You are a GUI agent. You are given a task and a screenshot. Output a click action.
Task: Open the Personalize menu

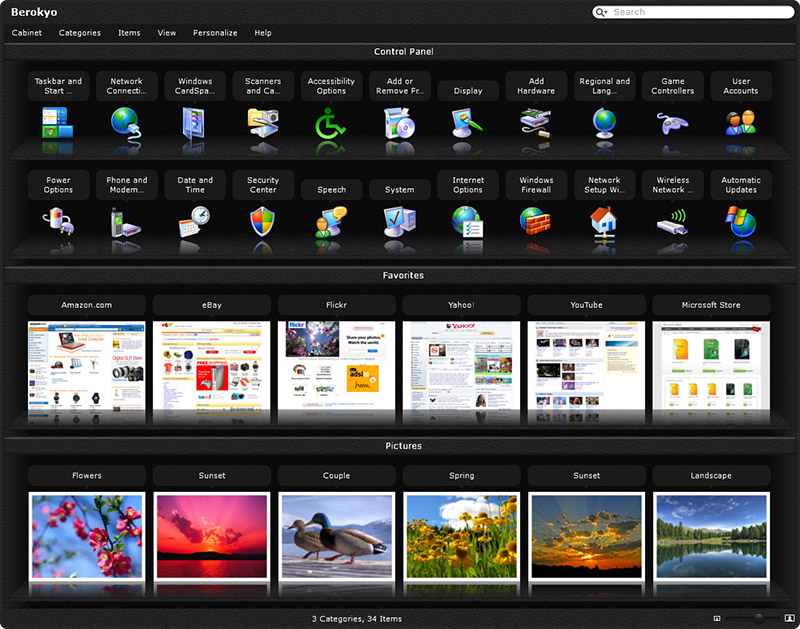(215, 33)
